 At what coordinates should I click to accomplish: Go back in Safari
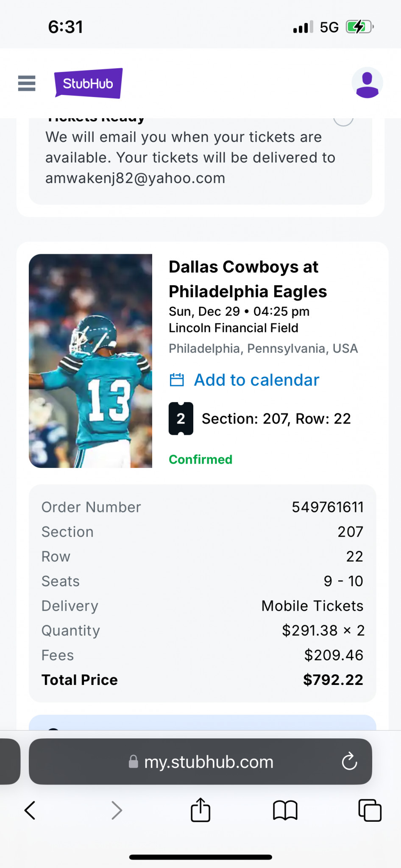(30, 810)
